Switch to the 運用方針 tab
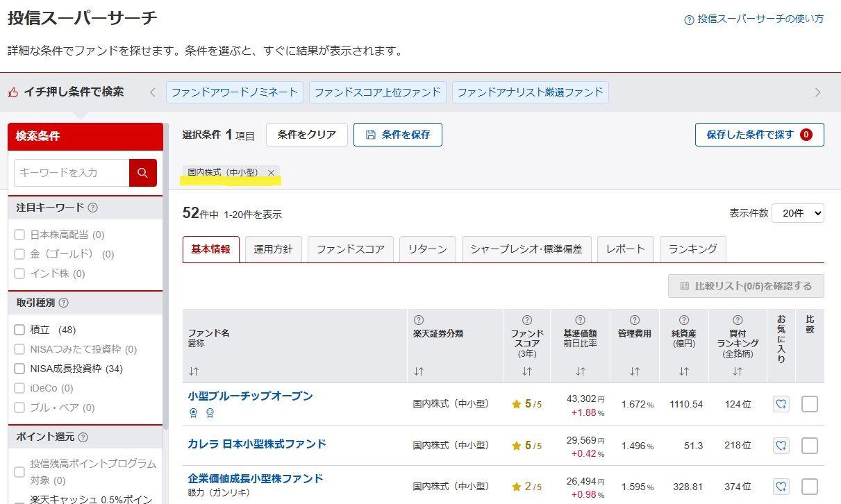The image size is (841, 504). coord(274,249)
